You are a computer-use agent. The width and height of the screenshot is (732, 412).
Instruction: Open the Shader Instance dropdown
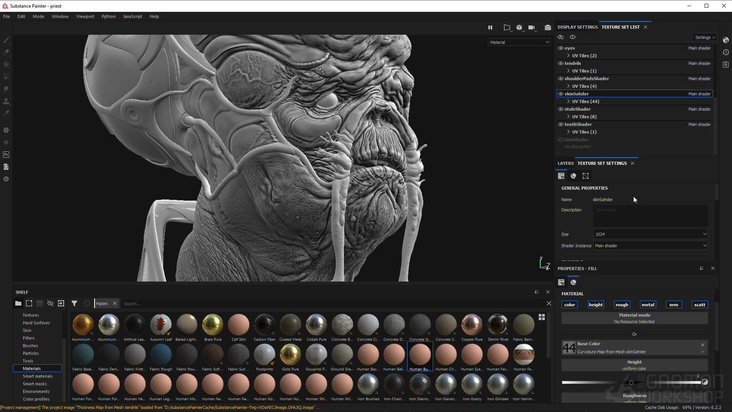(x=651, y=245)
